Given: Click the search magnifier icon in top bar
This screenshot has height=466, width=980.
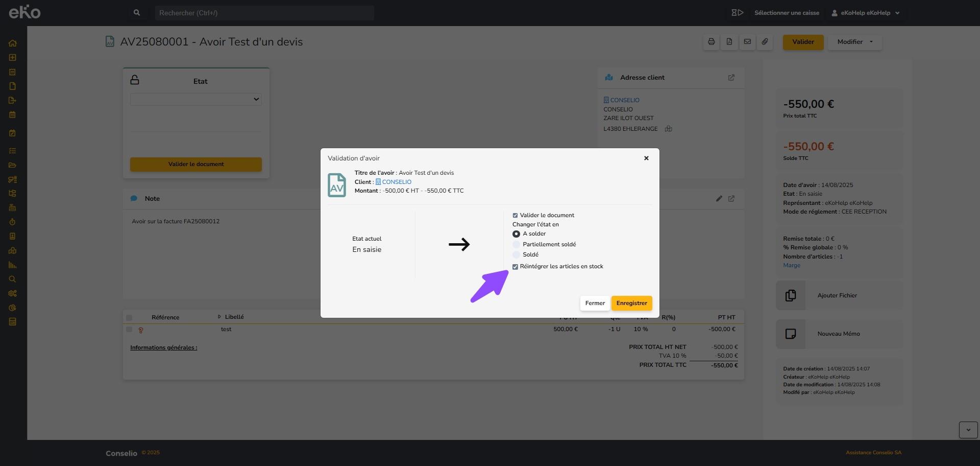Looking at the screenshot, I should pyautogui.click(x=137, y=13).
